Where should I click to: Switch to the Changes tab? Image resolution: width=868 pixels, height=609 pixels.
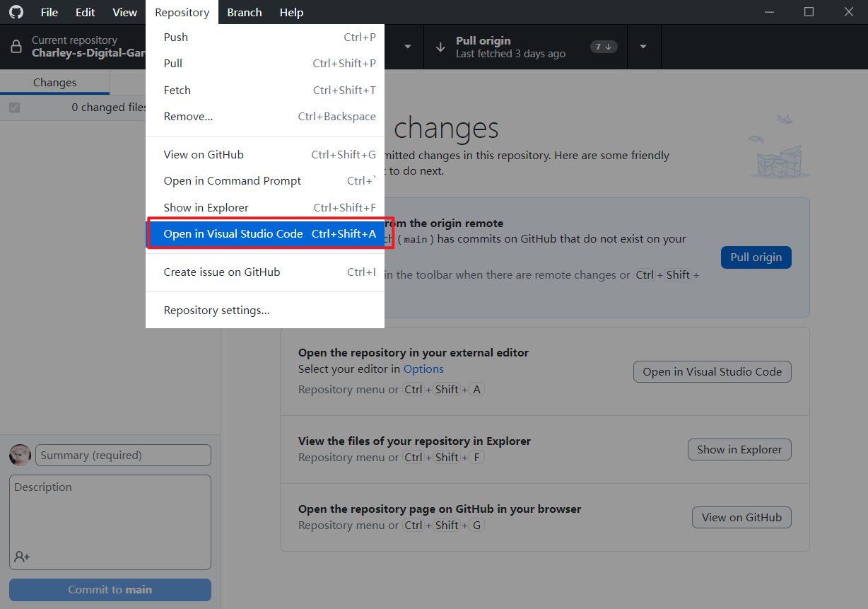coord(54,83)
